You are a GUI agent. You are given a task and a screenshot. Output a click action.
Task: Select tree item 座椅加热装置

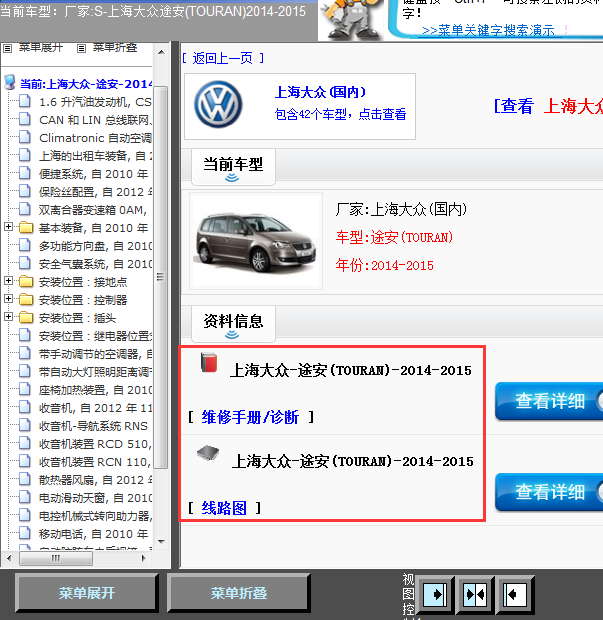[x=95, y=390]
